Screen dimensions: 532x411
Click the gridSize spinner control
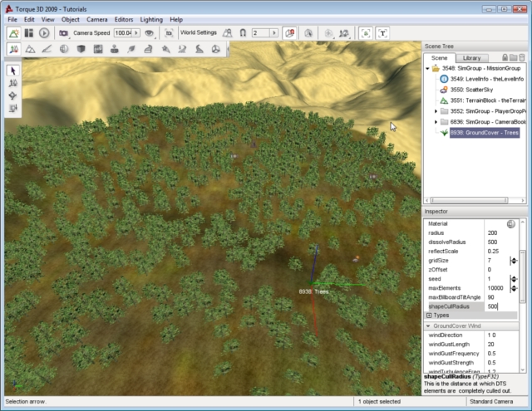tap(514, 261)
